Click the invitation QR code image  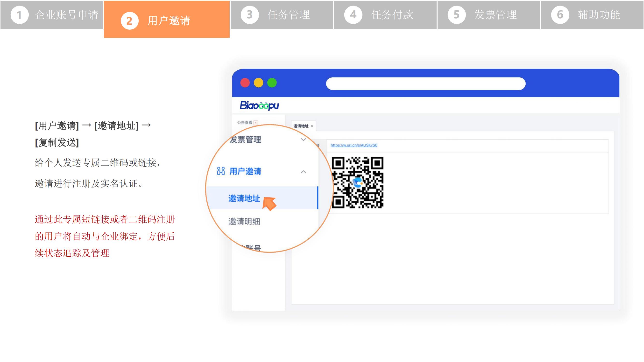[358, 182]
